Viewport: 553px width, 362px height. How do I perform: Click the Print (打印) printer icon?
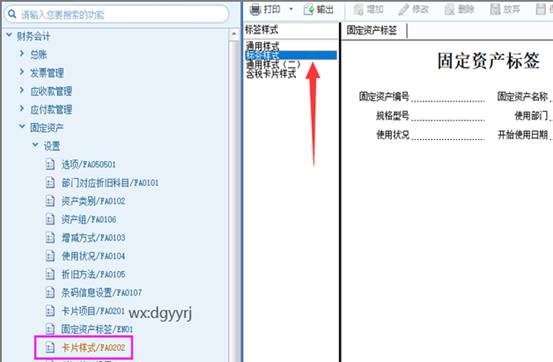(x=255, y=10)
